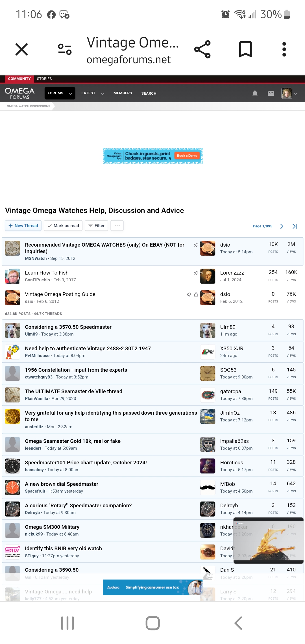Open hansaboy author link
The width and height of the screenshot is (305, 644).
click(34, 470)
